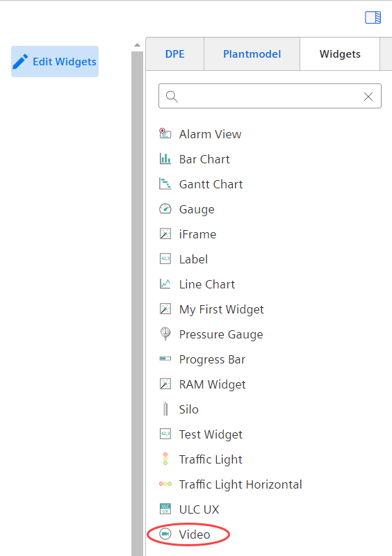Toggle the side panel layout icon
392x556 pixels.
373,17
